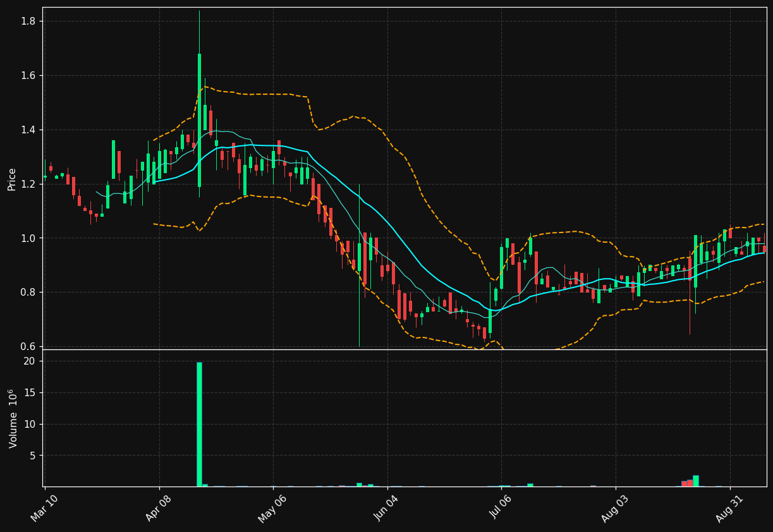Click the highest green volume bar in late August
Image resolution: width=773 pixels, height=532 pixels.
point(696,481)
